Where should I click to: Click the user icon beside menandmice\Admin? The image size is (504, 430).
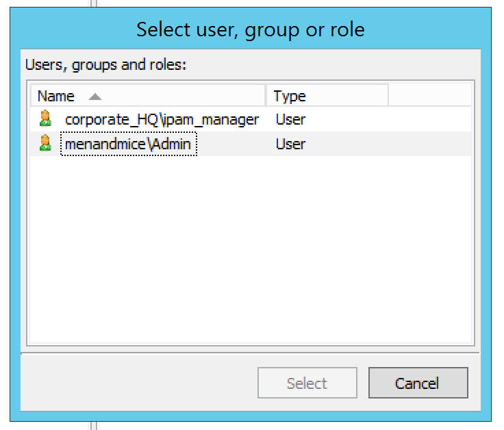(45, 144)
